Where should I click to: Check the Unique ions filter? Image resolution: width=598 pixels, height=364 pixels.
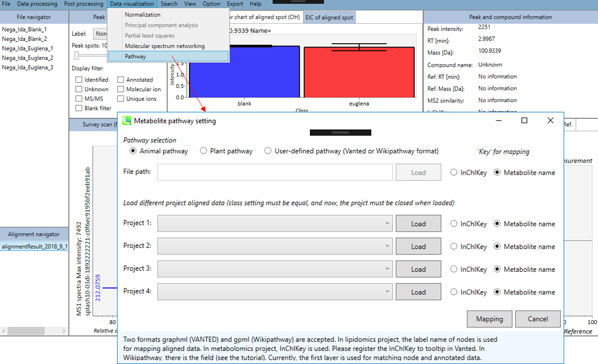tap(120, 99)
